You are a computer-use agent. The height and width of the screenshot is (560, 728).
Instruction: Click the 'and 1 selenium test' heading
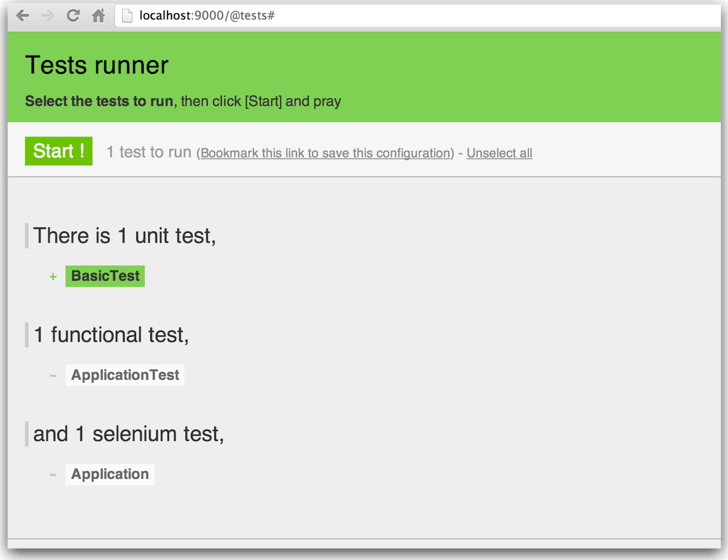coord(129,434)
